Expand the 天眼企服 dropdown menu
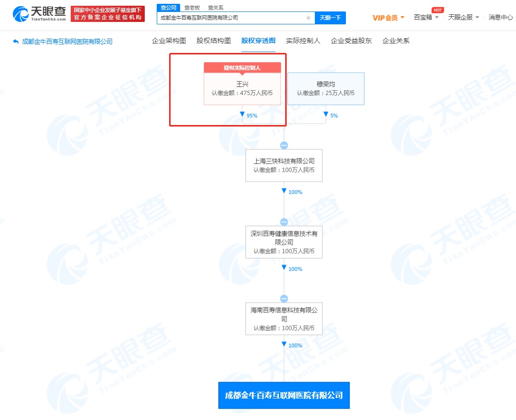 (x=463, y=17)
